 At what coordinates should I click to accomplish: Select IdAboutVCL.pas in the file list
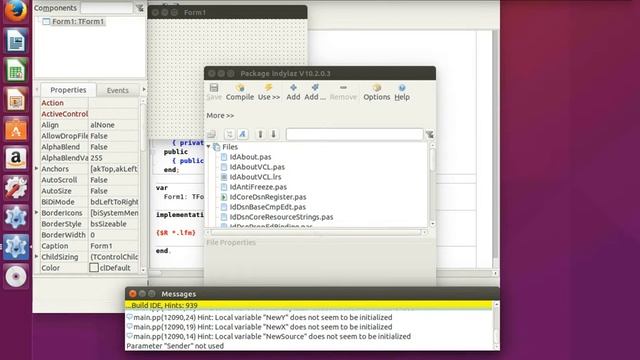pyautogui.click(x=257, y=167)
